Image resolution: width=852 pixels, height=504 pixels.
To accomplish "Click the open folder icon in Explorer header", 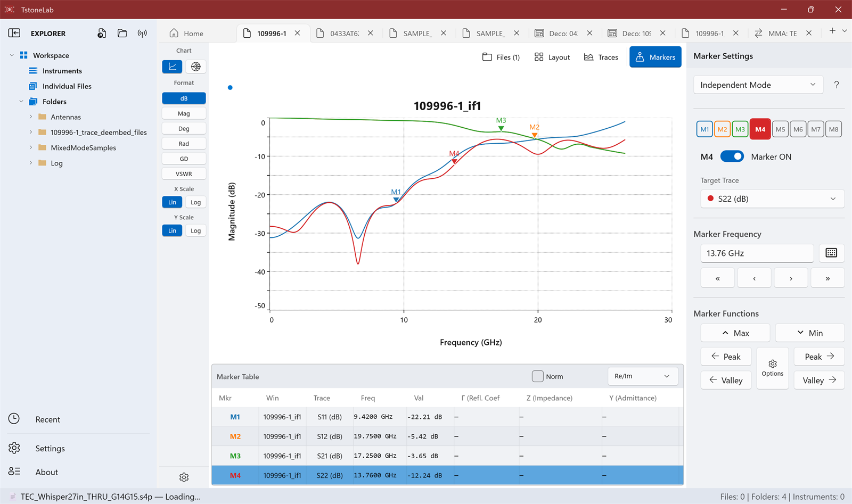I will point(122,33).
